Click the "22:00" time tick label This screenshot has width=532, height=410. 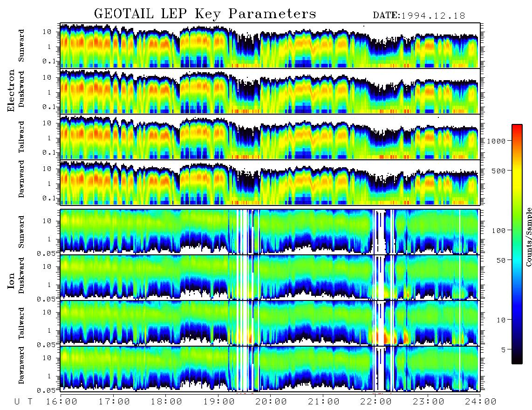point(376,402)
